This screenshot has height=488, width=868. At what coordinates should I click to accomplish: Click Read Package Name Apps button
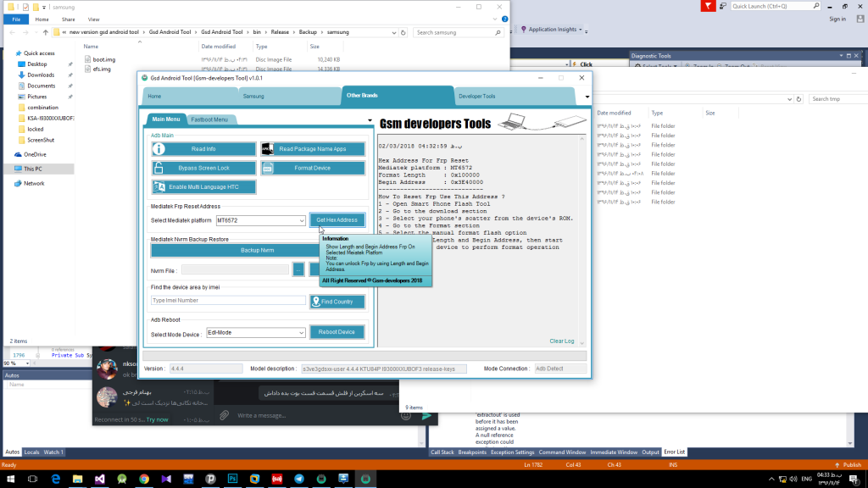pyautogui.click(x=312, y=149)
